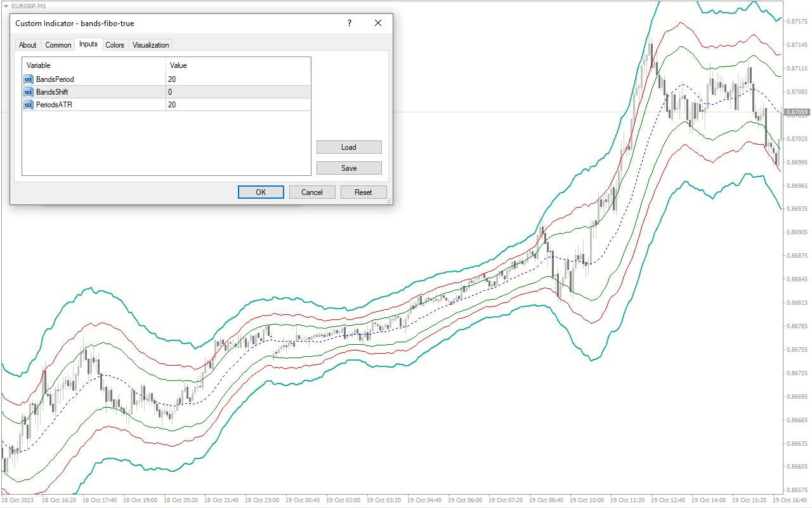This screenshot has height=508, width=812.
Task: Select the PeriodsATR value 20 cell
Action: tap(238, 105)
